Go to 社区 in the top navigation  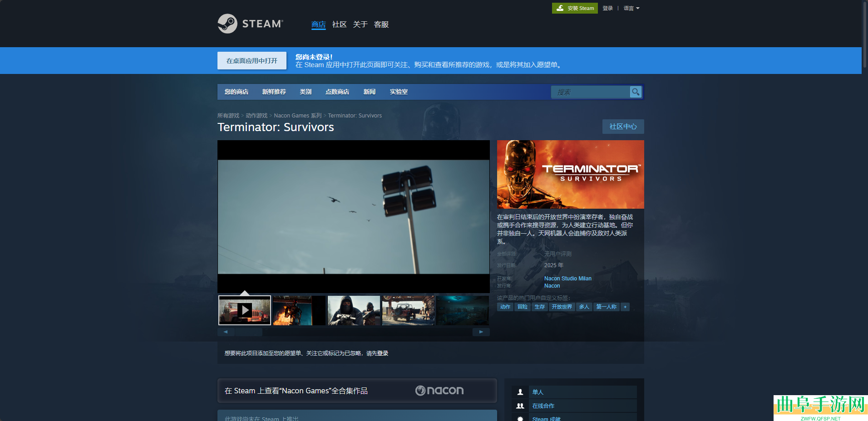click(x=340, y=24)
